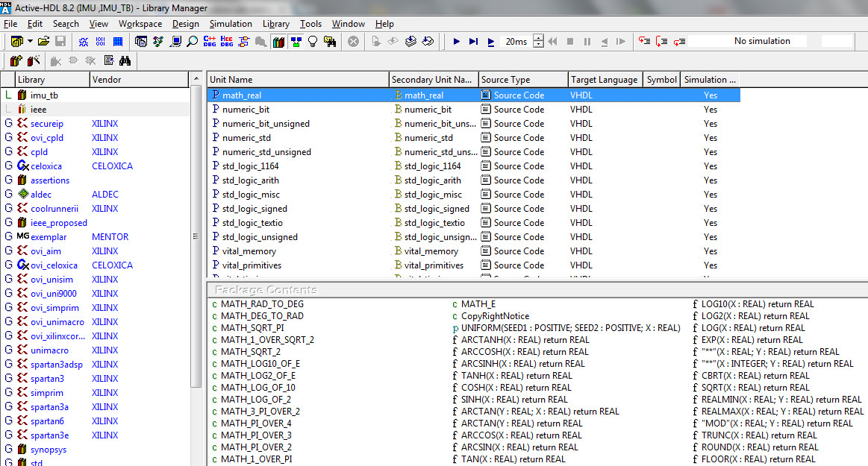Click the Create Library books-plus icon
Image resolution: width=868 pixels, height=466 pixels.
pos(16,61)
